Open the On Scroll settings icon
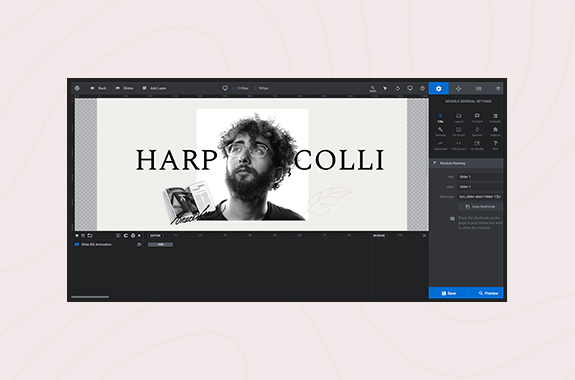Screen dimensions: 575x380 point(458,132)
